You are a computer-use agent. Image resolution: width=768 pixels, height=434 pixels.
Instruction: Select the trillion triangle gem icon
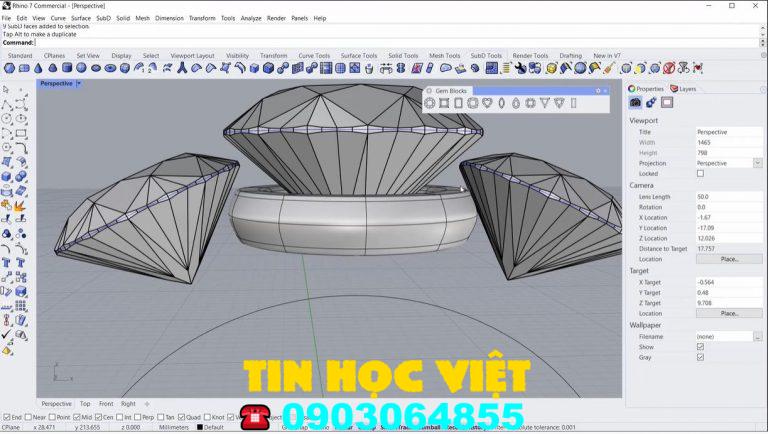click(545, 103)
